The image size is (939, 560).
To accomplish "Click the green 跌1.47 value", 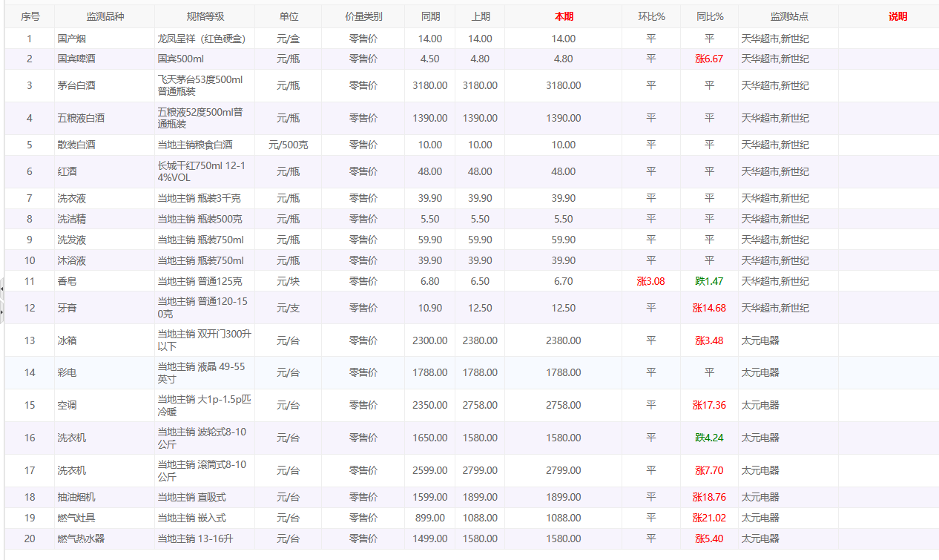I will (x=709, y=281).
